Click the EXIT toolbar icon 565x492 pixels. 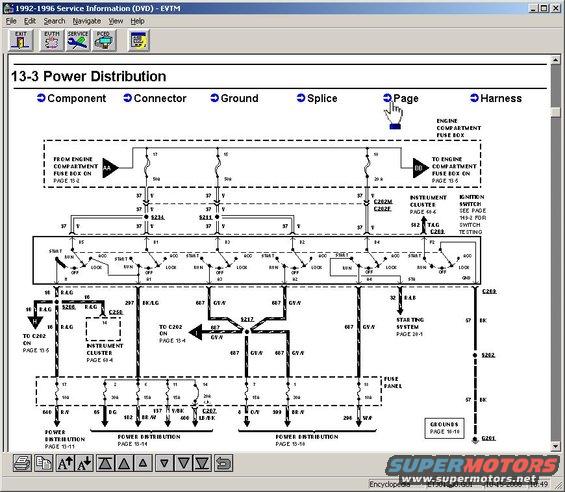pos(21,40)
